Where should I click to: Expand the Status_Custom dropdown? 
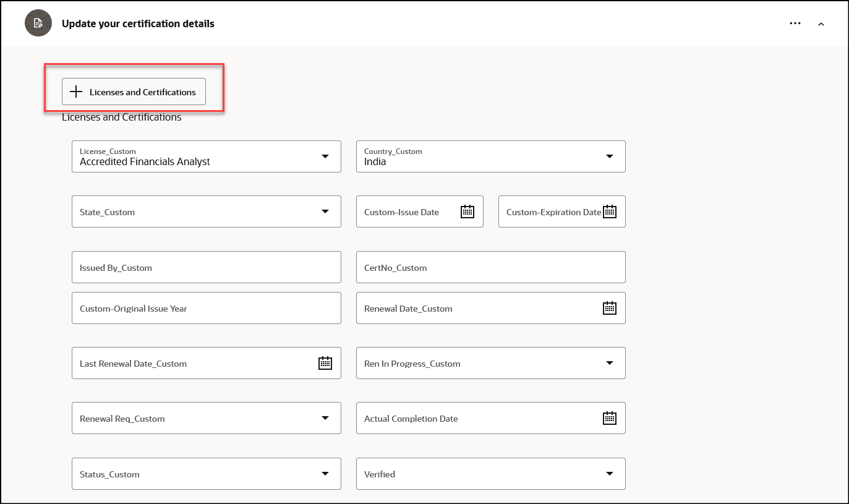(325, 474)
